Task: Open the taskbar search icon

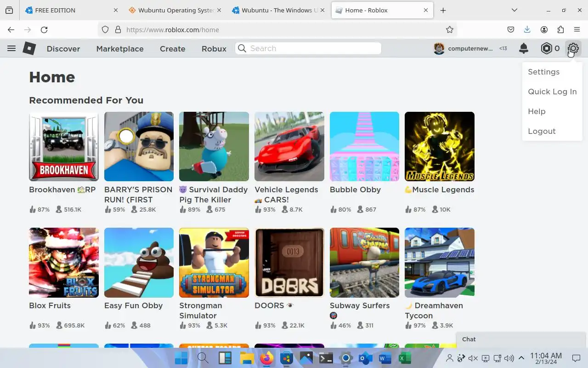Action: (203, 358)
